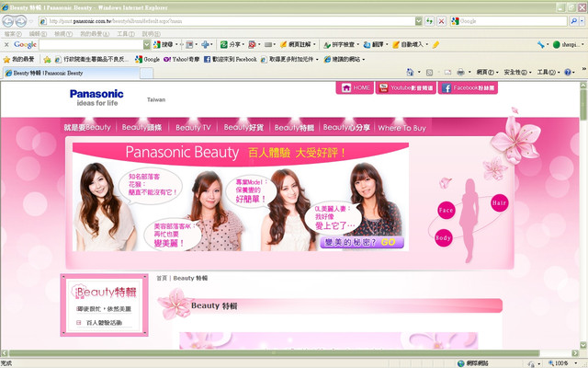Open the Google link in favorites bar
The width and height of the screenshot is (588, 368).
coord(147,59)
